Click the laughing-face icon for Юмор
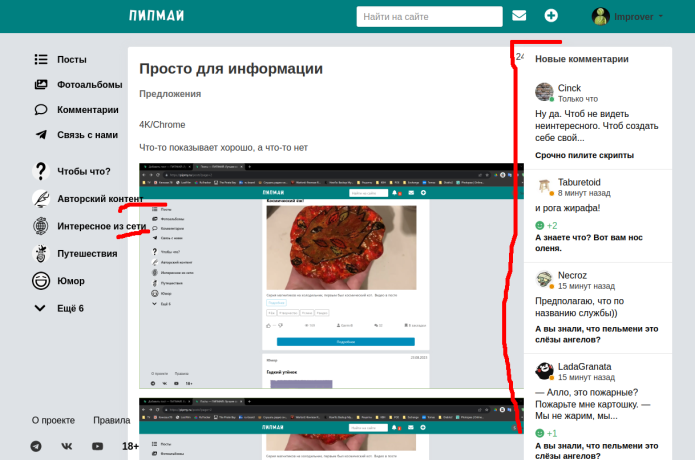695x460 pixels. click(41, 281)
